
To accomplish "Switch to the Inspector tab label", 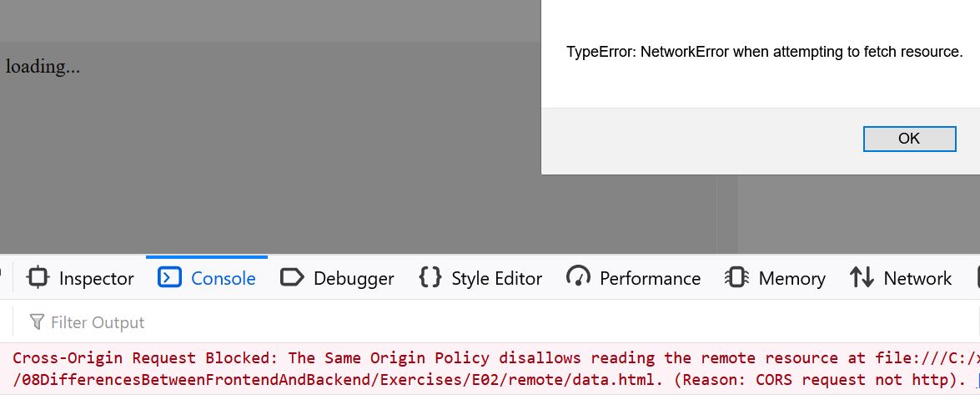I will [96, 279].
